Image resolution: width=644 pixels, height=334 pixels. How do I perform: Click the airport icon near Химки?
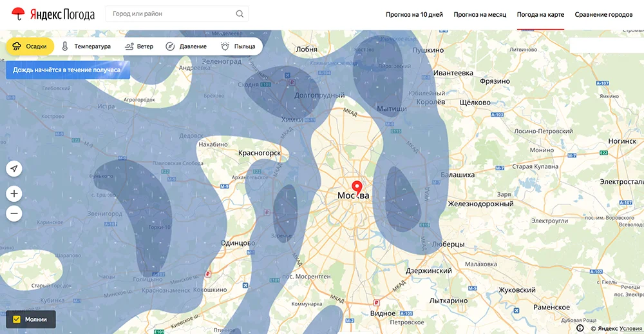[287, 75]
